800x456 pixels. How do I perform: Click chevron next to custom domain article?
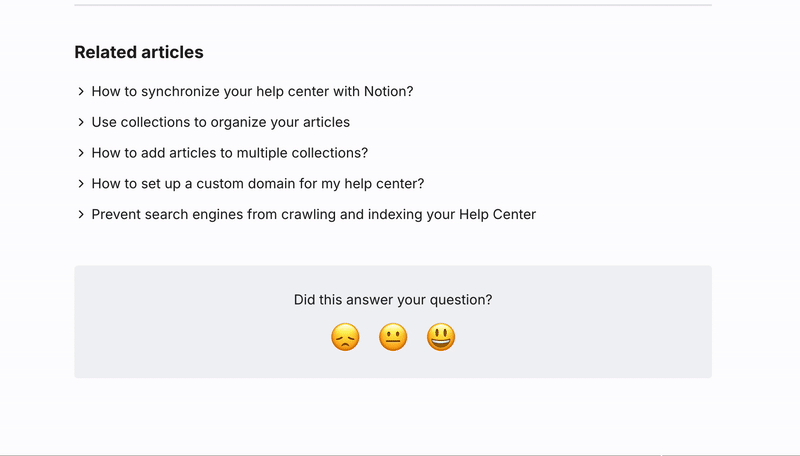click(81, 183)
